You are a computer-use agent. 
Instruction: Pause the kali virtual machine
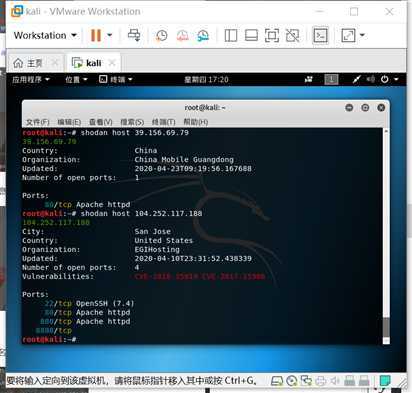point(96,35)
